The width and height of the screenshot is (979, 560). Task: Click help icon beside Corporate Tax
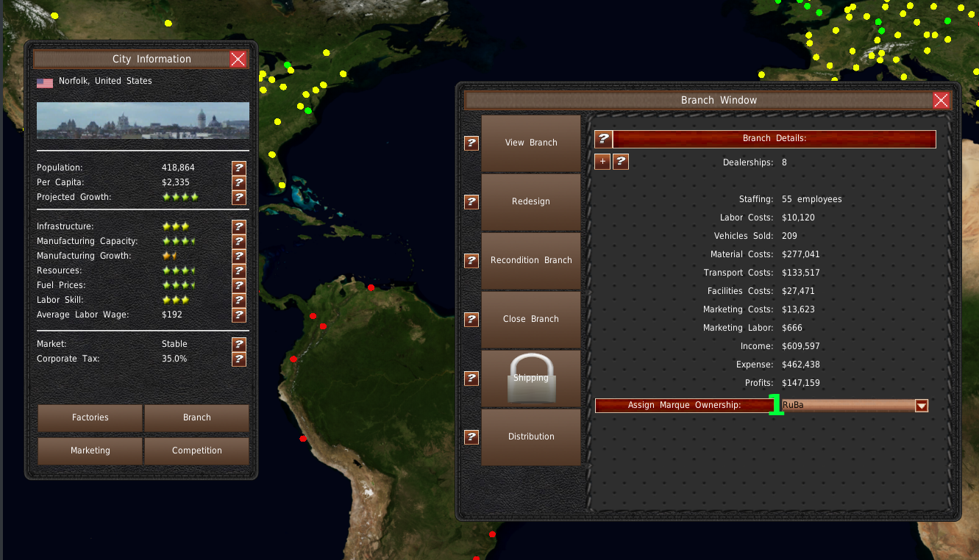click(x=238, y=359)
